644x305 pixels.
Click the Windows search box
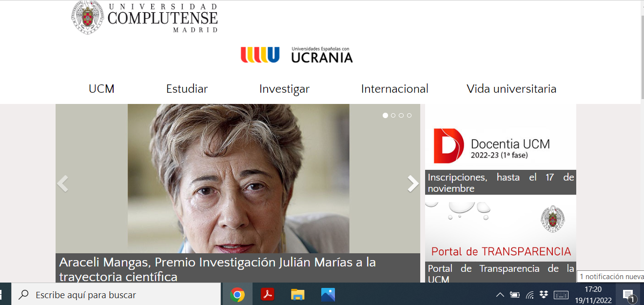(x=117, y=295)
